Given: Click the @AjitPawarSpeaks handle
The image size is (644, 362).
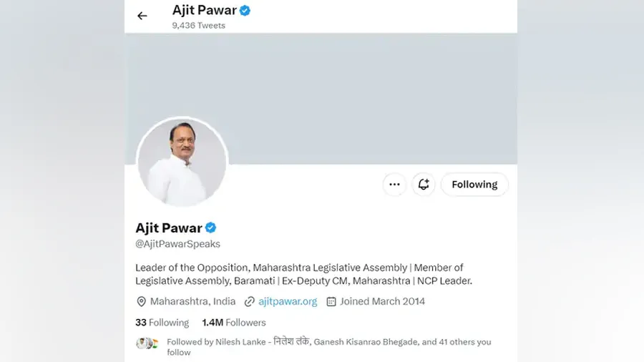Looking at the screenshot, I should coord(178,244).
